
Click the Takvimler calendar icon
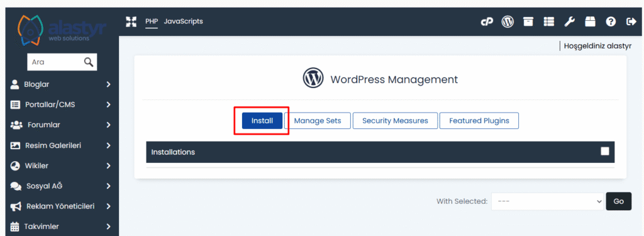tap(15, 227)
